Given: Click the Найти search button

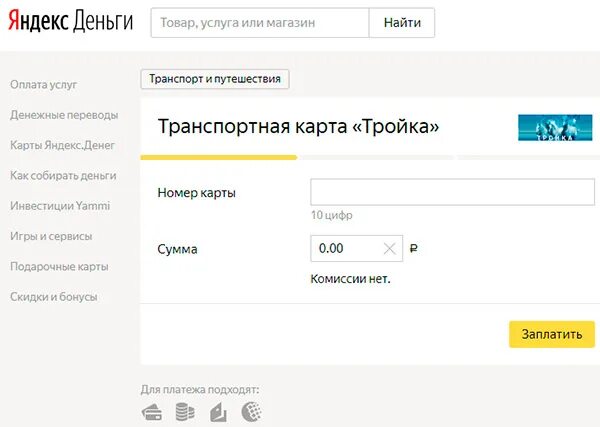Looking at the screenshot, I should coord(402,23).
